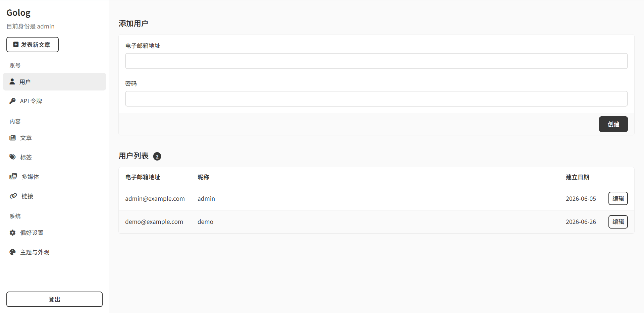The width and height of the screenshot is (644, 313).
Task: Click the API 令牌 key icon
Action: [12, 101]
